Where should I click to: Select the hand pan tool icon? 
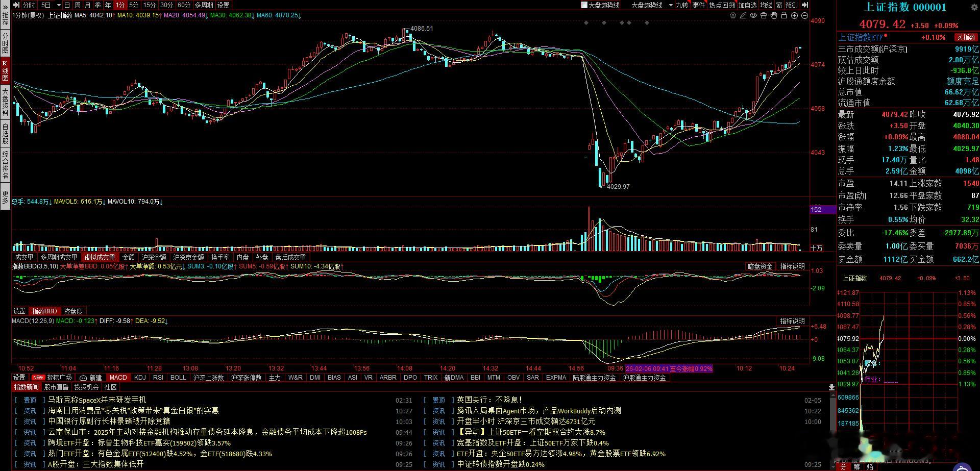pyautogui.click(x=774, y=16)
